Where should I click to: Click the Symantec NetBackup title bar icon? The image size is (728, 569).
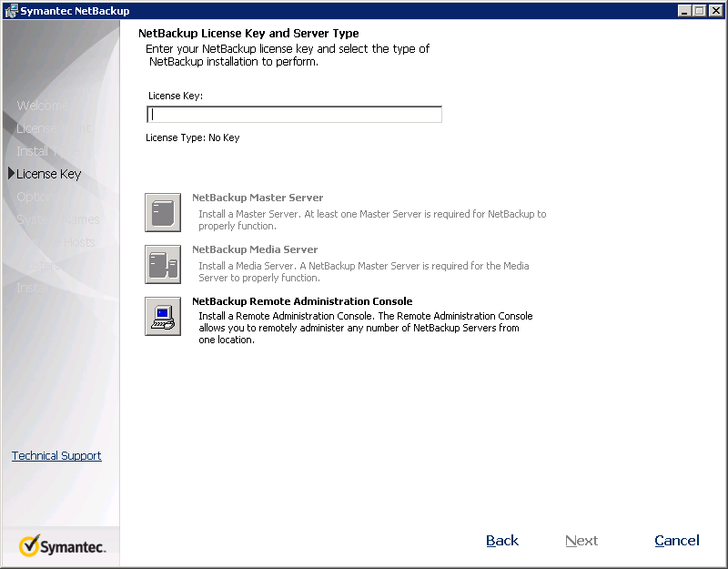tap(11, 11)
